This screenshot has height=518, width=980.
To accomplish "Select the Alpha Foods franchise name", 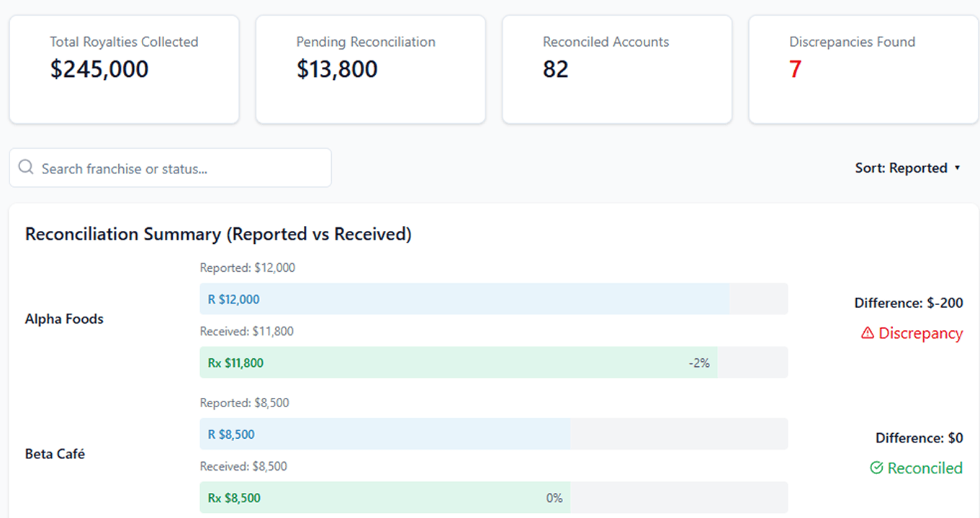I will (64, 319).
